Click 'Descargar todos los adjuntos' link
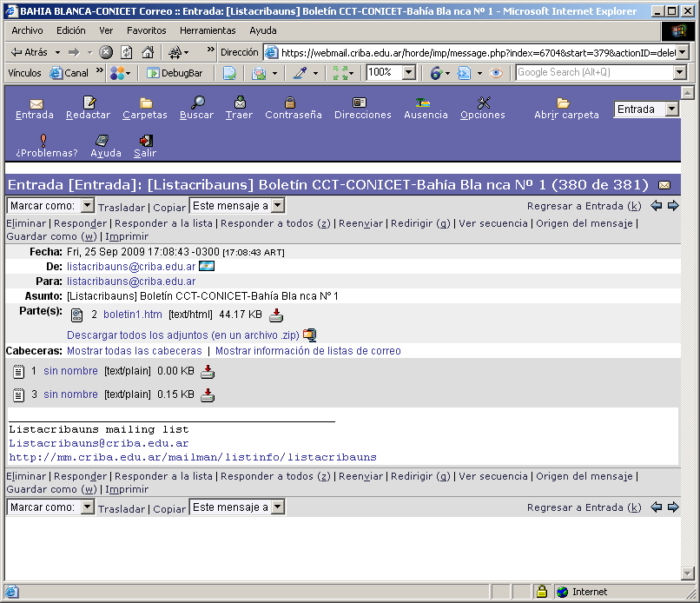The width and height of the screenshot is (700, 603). click(183, 335)
